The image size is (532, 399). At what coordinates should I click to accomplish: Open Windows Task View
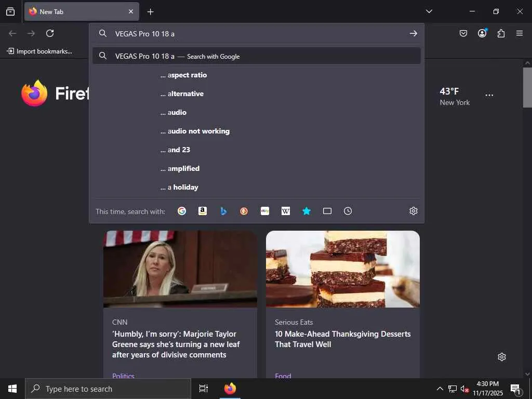pyautogui.click(x=204, y=389)
